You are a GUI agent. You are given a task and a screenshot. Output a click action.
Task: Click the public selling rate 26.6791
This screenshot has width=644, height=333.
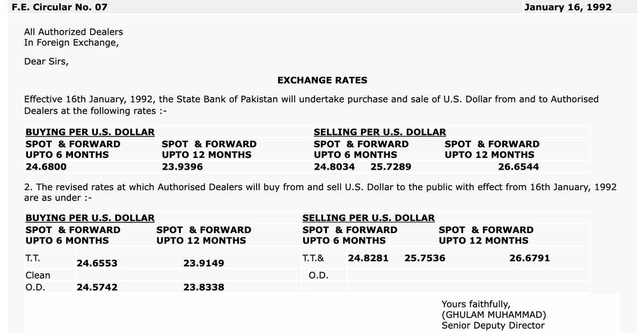(530, 258)
